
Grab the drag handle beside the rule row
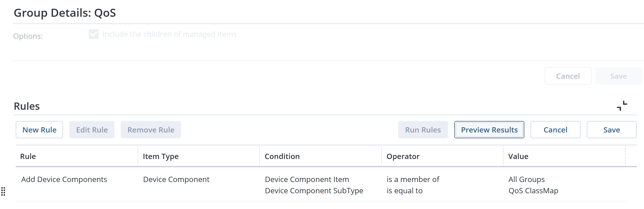tap(3, 191)
